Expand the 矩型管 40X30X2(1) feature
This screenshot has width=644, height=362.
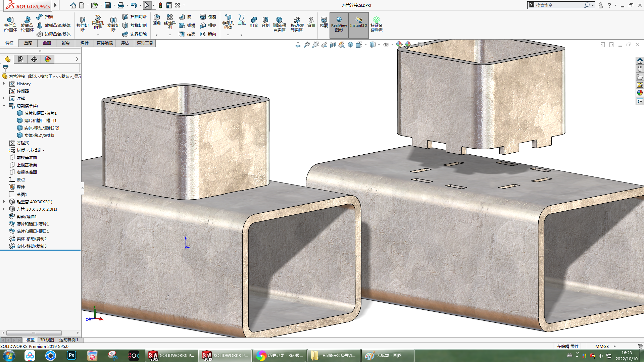4,202
